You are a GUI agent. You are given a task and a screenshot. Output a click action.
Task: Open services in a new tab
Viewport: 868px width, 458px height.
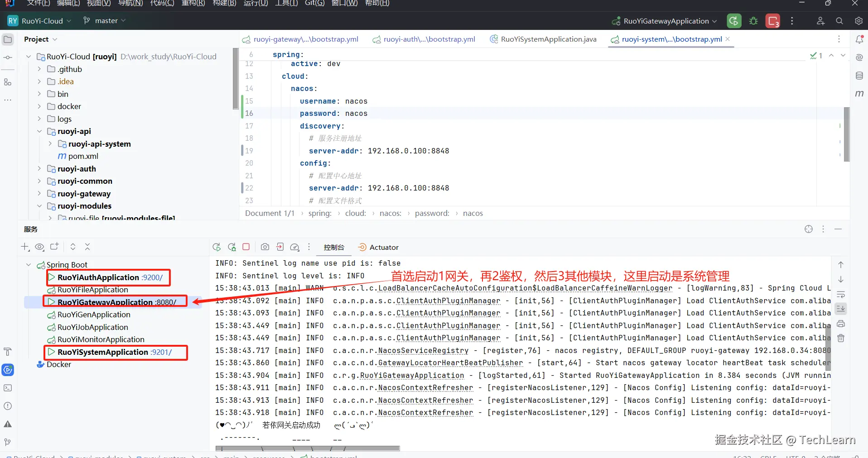pos(54,247)
